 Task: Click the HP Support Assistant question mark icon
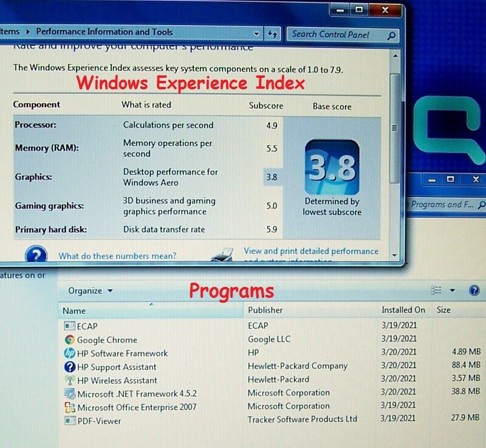point(70,367)
